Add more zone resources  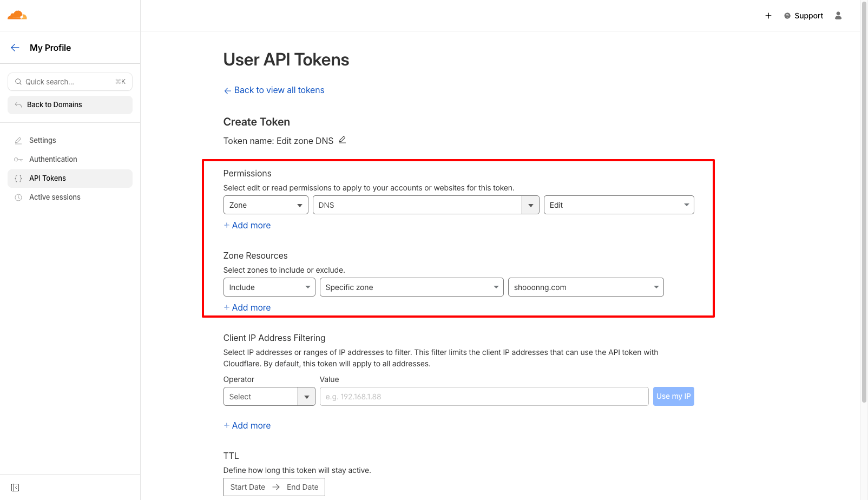point(247,308)
